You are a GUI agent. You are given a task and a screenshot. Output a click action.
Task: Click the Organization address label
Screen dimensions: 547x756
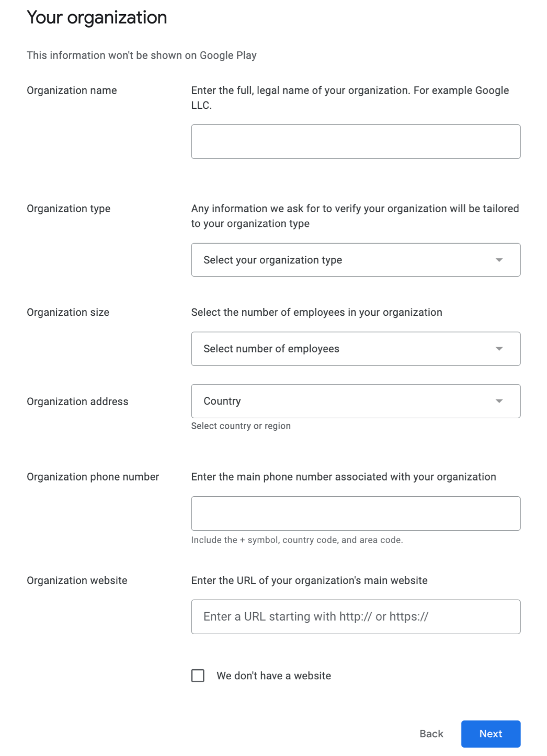tap(77, 402)
